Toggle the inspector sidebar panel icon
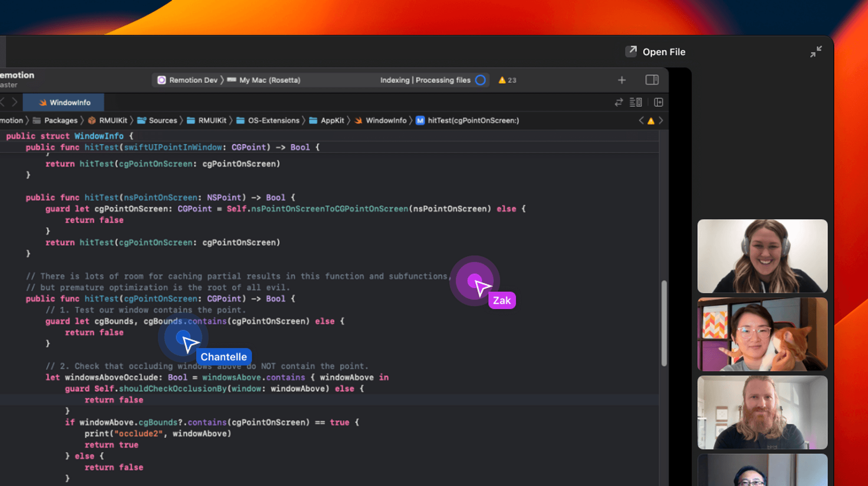Image resolution: width=868 pixels, height=486 pixels. pos(652,80)
